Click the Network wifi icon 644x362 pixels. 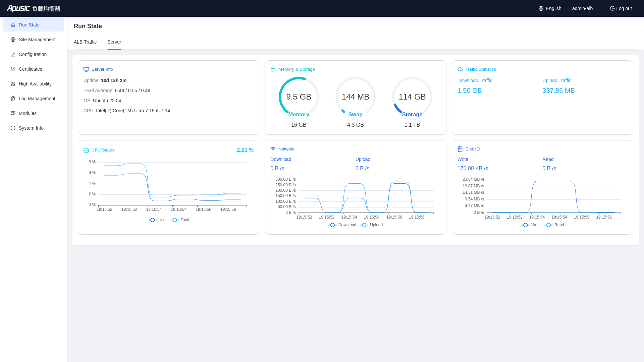point(273,149)
